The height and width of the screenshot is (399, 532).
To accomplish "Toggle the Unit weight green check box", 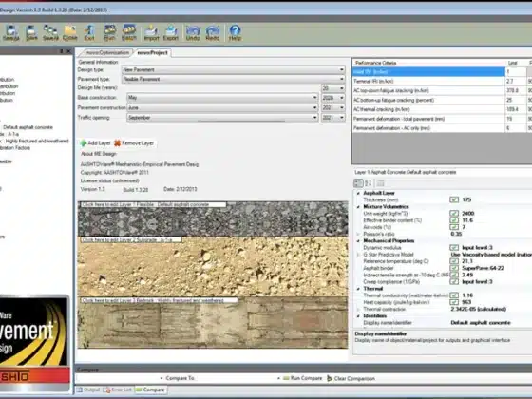I will coord(454,214).
